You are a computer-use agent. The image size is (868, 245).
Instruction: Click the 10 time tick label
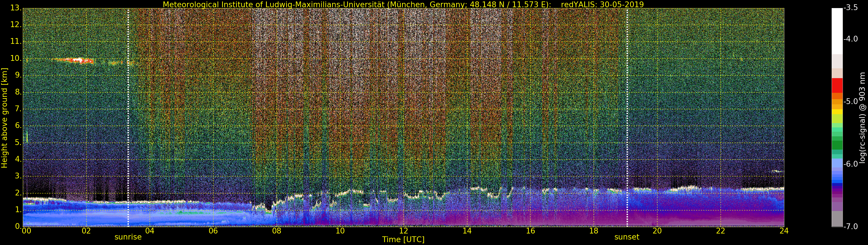340,231
